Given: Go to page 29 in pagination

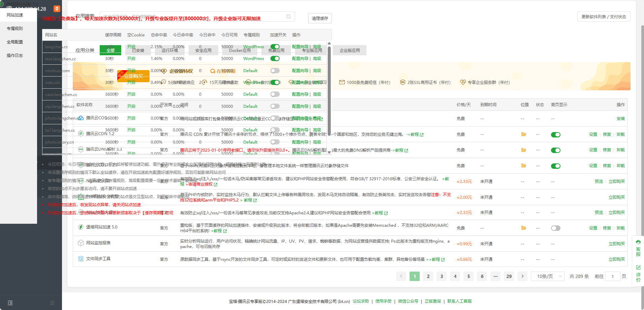Looking at the screenshot, I should (509, 276).
